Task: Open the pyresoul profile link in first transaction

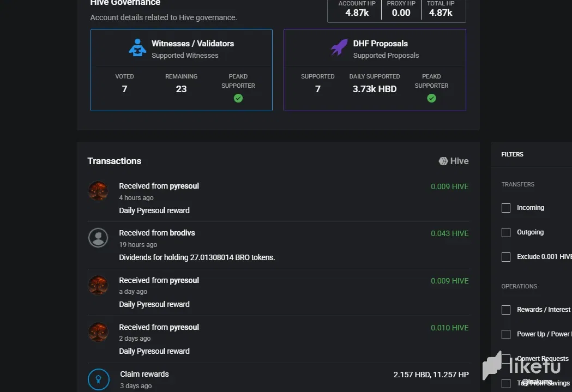Action: coord(184,186)
